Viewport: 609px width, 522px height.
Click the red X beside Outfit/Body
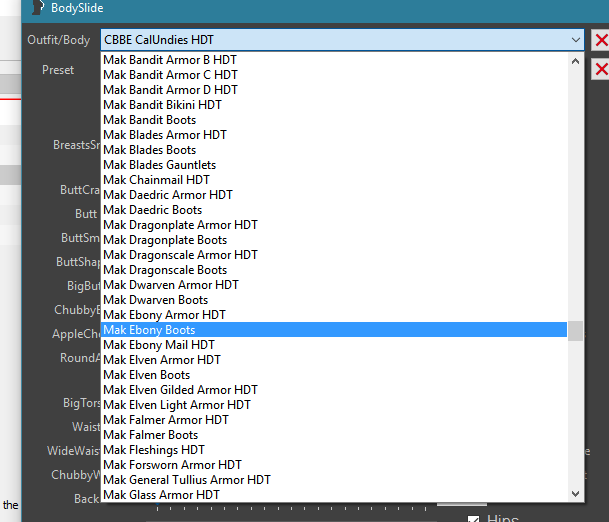point(600,40)
